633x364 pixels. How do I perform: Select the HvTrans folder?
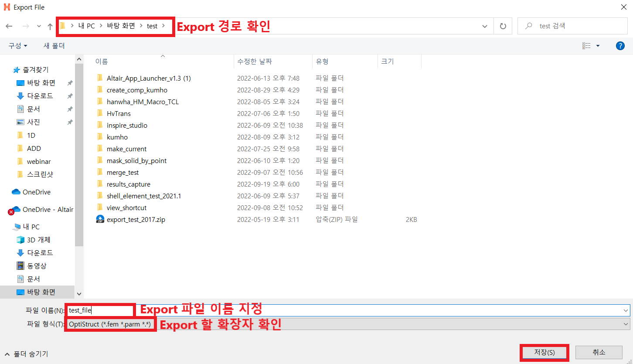coord(119,114)
